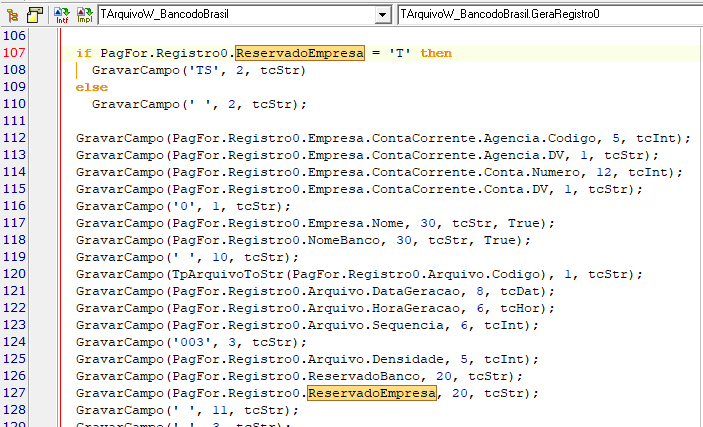This screenshot has height=427, width=703.
Task: Click the 'TS' string on line 108
Action: [x=204, y=70]
